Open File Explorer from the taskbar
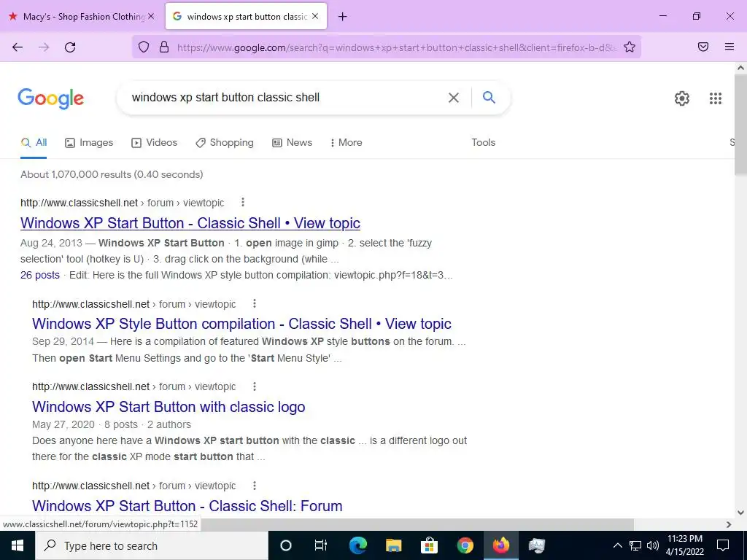Screen dimensions: 747x560 [393, 545]
